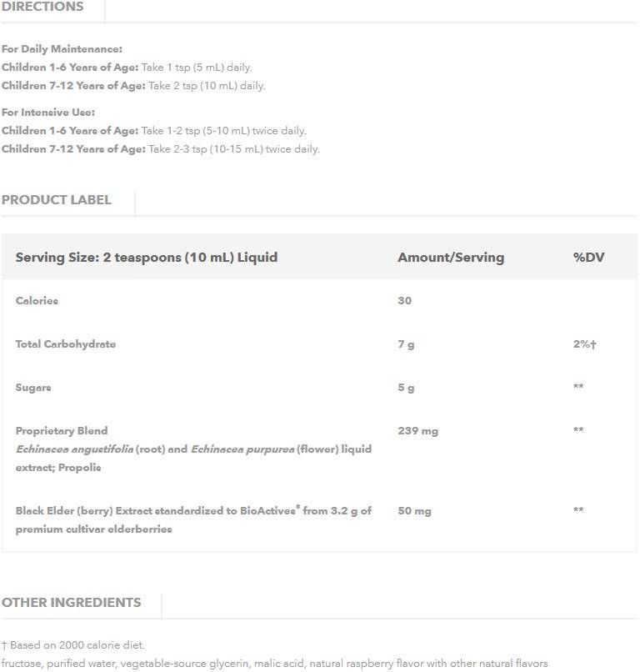Select the Sugars row label
The height and width of the screenshot is (672, 640).
(33, 388)
